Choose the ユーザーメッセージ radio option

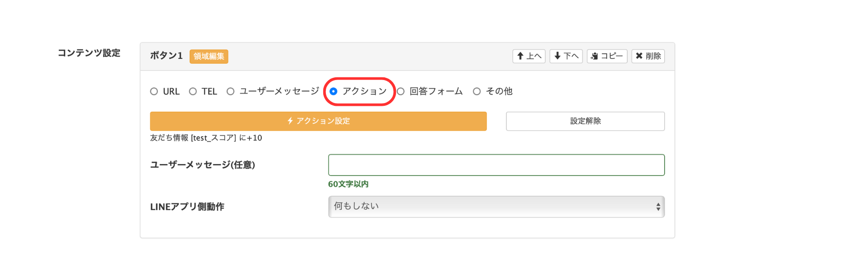pos(231,91)
